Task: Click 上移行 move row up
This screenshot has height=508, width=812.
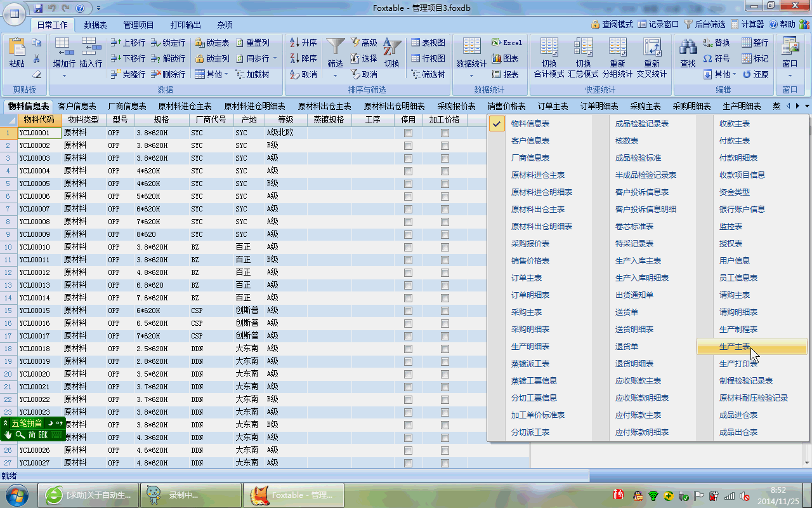Action: point(128,43)
